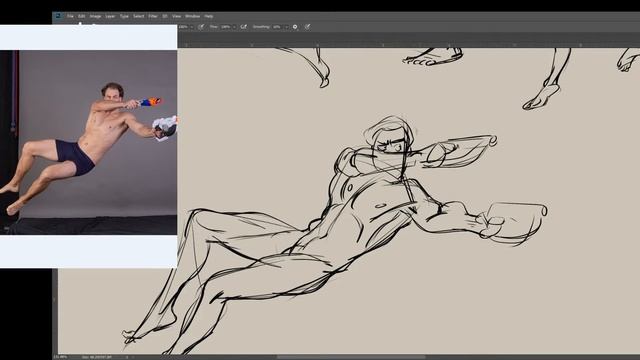
Task: Open the Filter menu
Action: (x=153, y=16)
